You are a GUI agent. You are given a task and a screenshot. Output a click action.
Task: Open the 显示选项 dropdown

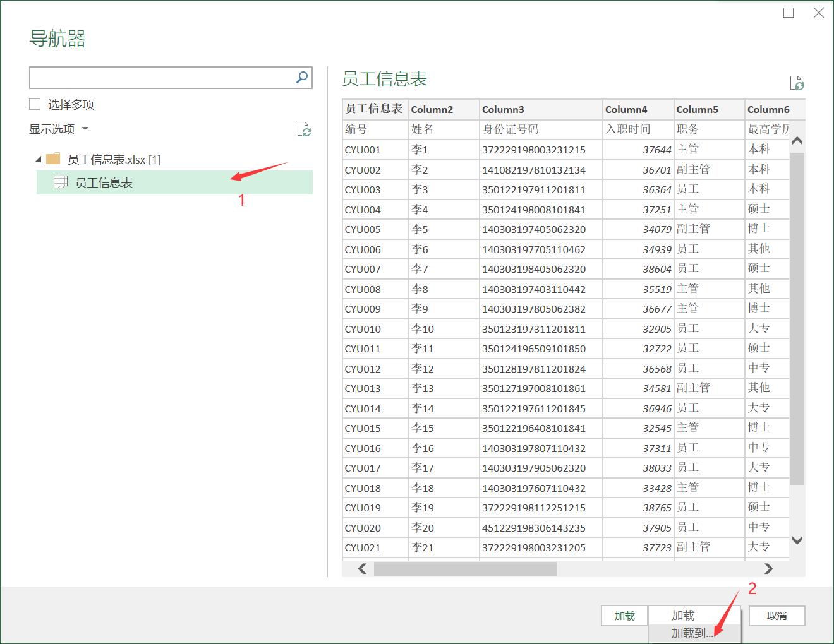click(59, 129)
